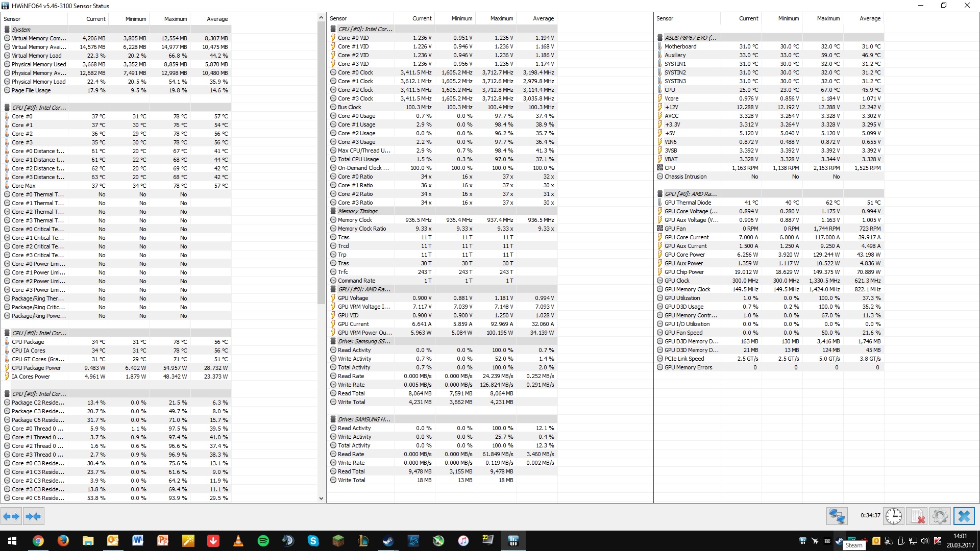980x551 pixels.
Task: Click Average column header in middle panel
Action: pos(543,18)
